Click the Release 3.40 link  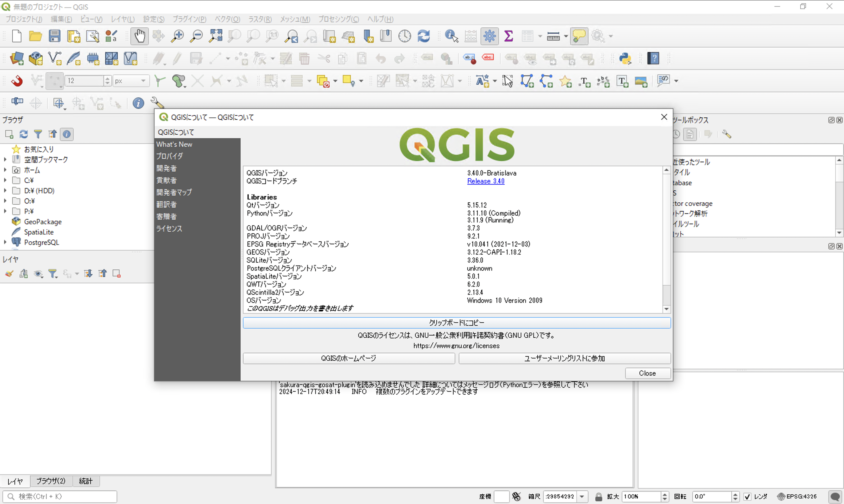pos(485,181)
